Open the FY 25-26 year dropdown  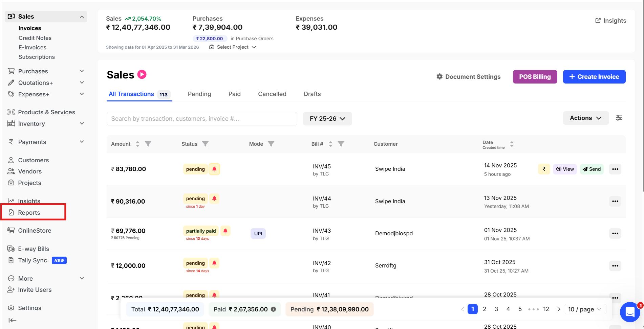(x=327, y=119)
